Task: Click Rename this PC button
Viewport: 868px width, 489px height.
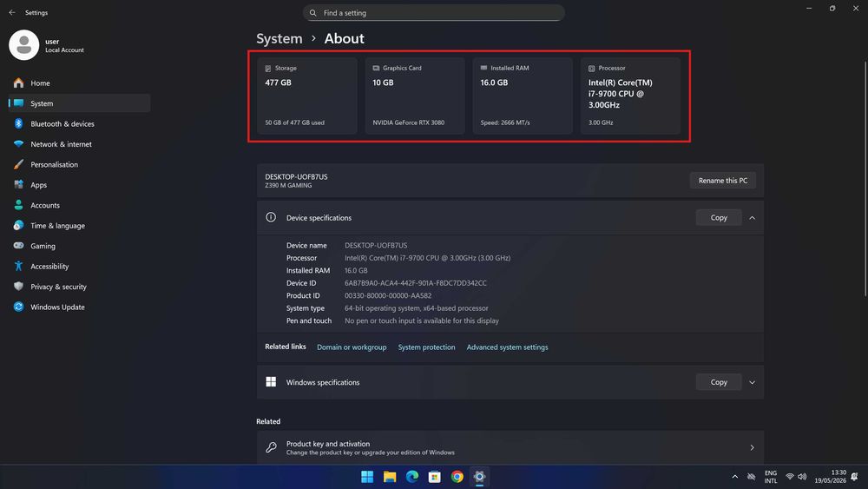Action: point(722,181)
